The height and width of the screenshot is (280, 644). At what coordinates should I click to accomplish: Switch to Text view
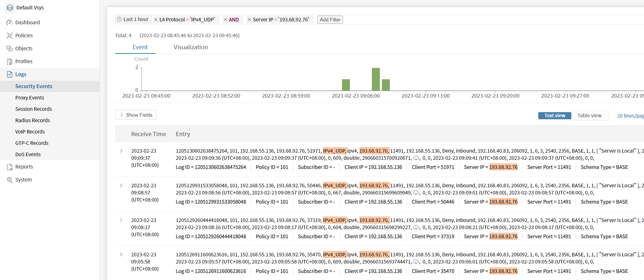(555, 116)
